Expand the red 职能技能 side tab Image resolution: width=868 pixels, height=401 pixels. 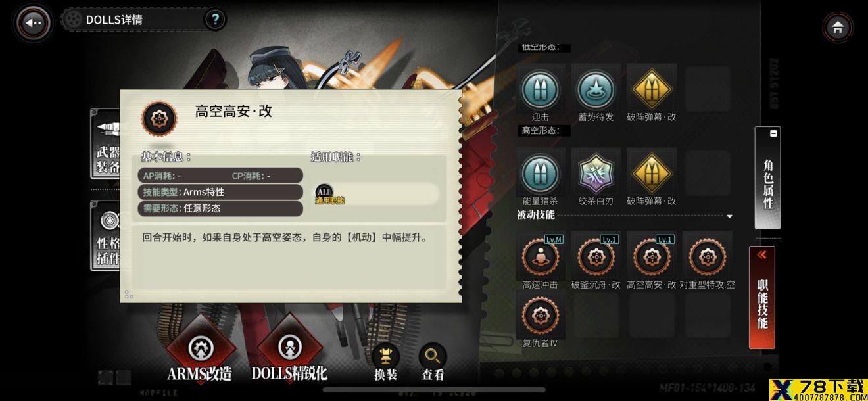[762, 297]
